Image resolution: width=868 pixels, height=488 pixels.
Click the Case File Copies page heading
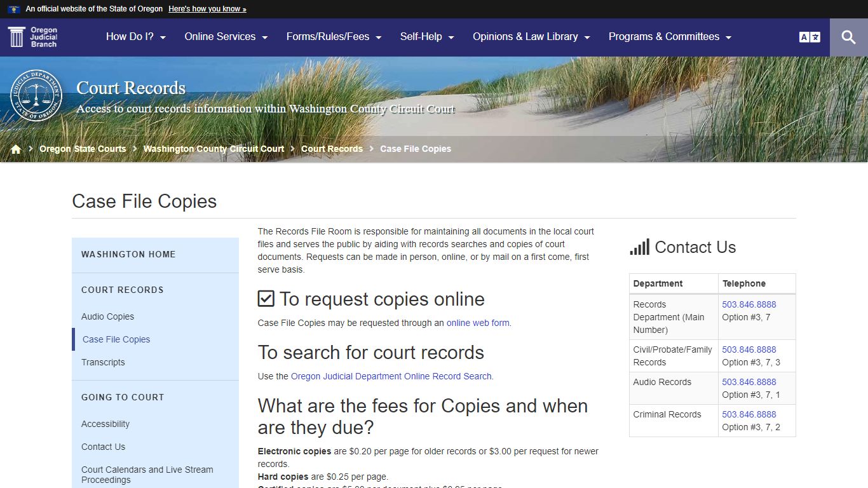click(144, 201)
